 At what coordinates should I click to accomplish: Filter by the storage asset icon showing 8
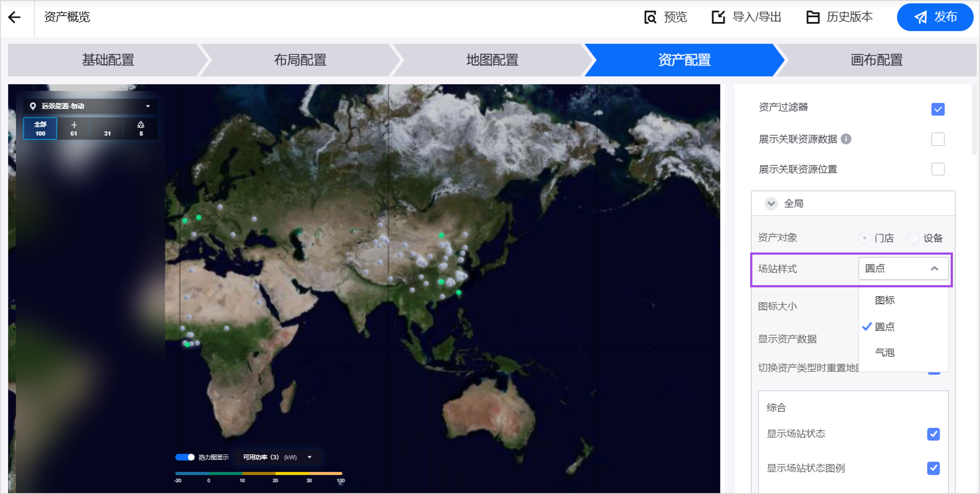coord(141,129)
